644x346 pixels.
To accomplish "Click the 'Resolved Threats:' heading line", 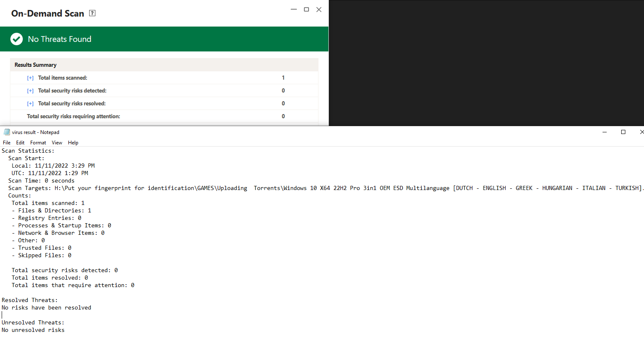I will pyautogui.click(x=30, y=300).
